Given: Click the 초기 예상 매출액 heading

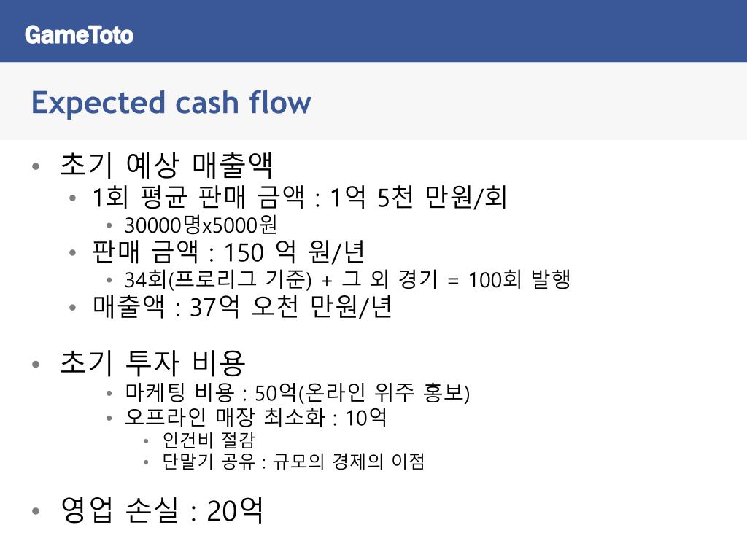Looking at the screenshot, I should click(x=166, y=166).
